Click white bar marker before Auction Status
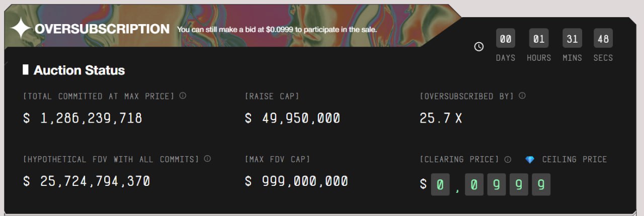The height and width of the screenshot is (216, 644). tap(26, 70)
